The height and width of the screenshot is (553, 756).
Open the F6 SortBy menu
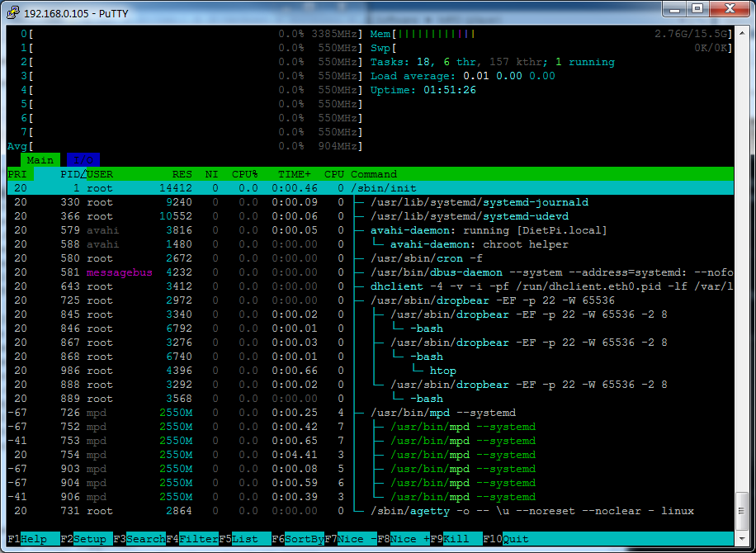[x=304, y=539]
